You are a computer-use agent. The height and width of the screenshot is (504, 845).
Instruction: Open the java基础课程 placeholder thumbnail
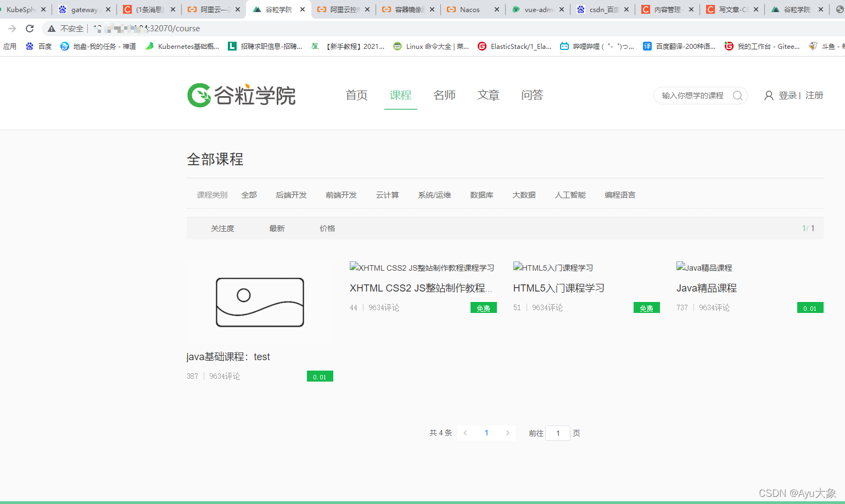[x=260, y=303]
